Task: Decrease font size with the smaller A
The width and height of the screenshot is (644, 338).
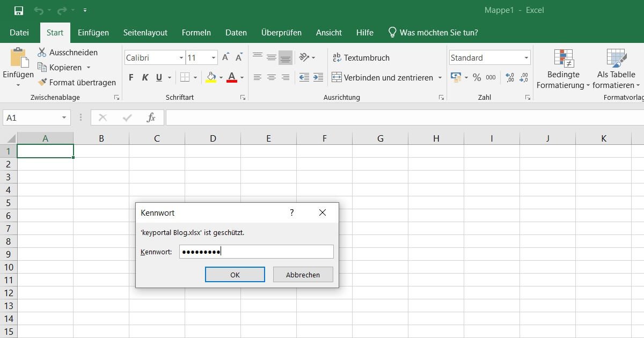Action: click(238, 57)
